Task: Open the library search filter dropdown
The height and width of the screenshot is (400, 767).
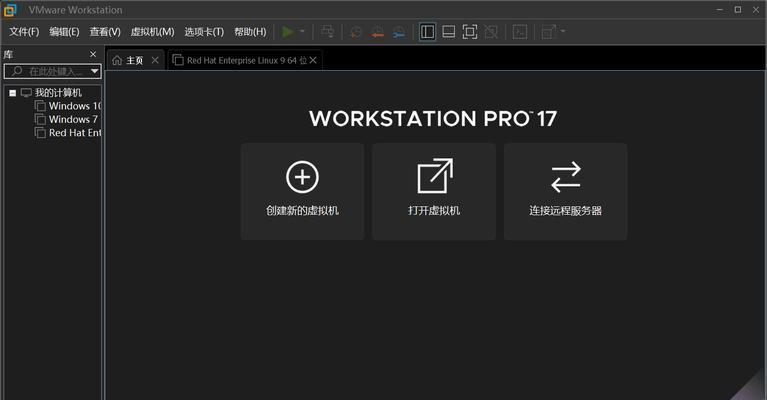Action: 95,71
